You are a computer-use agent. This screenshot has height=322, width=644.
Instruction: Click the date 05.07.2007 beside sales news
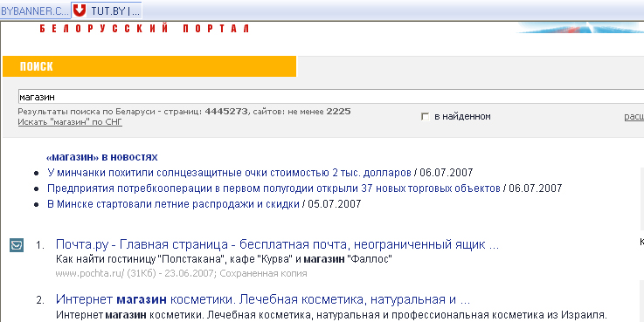tap(334, 204)
